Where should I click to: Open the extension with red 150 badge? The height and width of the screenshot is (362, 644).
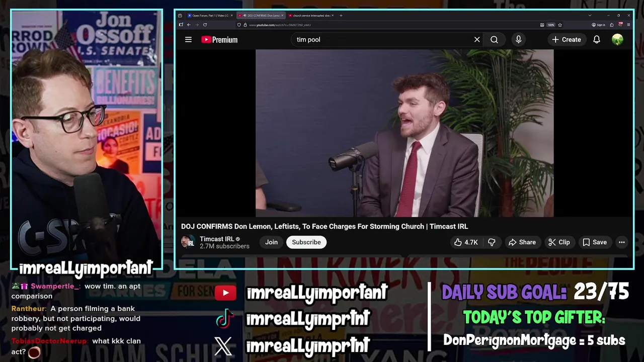620,24
